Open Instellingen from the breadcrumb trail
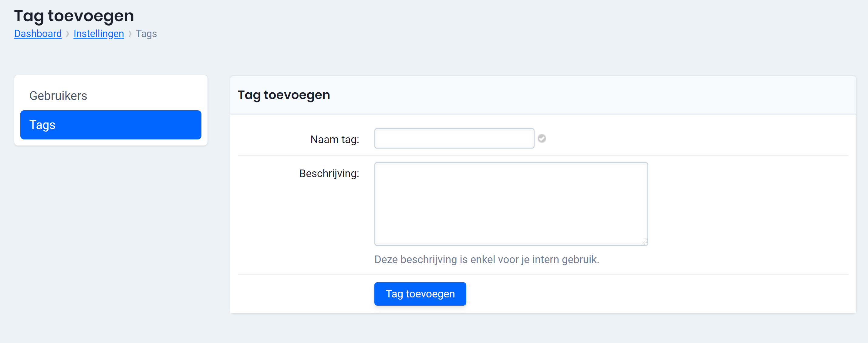This screenshot has width=868, height=343. pyautogui.click(x=98, y=33)
